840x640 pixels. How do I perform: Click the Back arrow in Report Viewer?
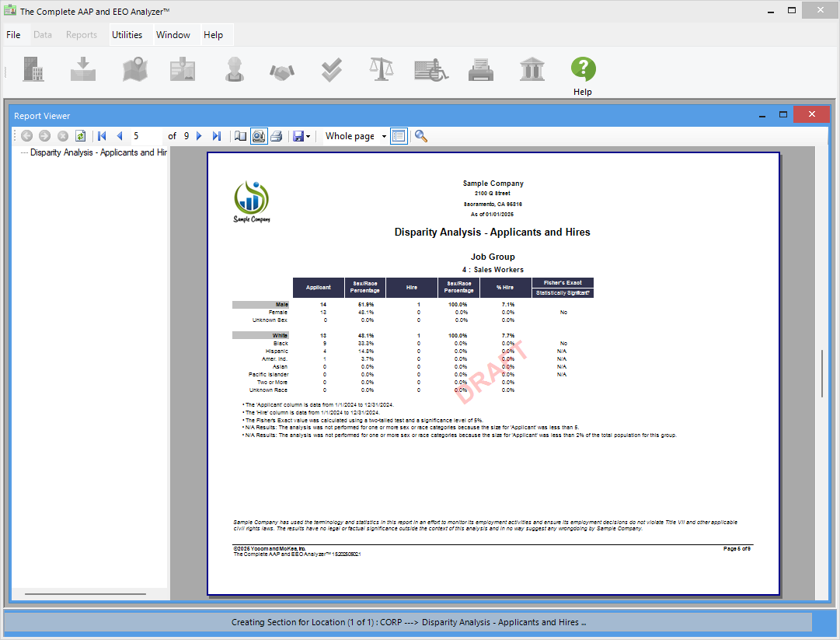(x=26, y=136)
